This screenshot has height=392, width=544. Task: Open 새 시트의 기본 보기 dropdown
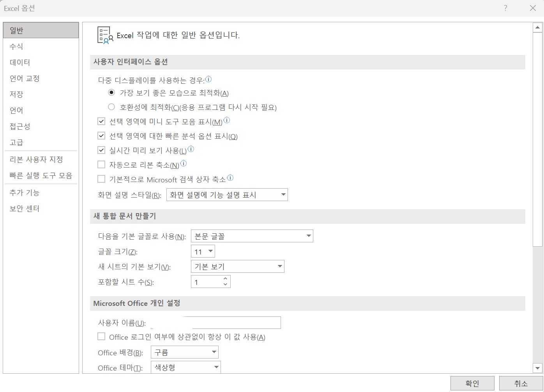pyautogui.click(x=237, y=267)
